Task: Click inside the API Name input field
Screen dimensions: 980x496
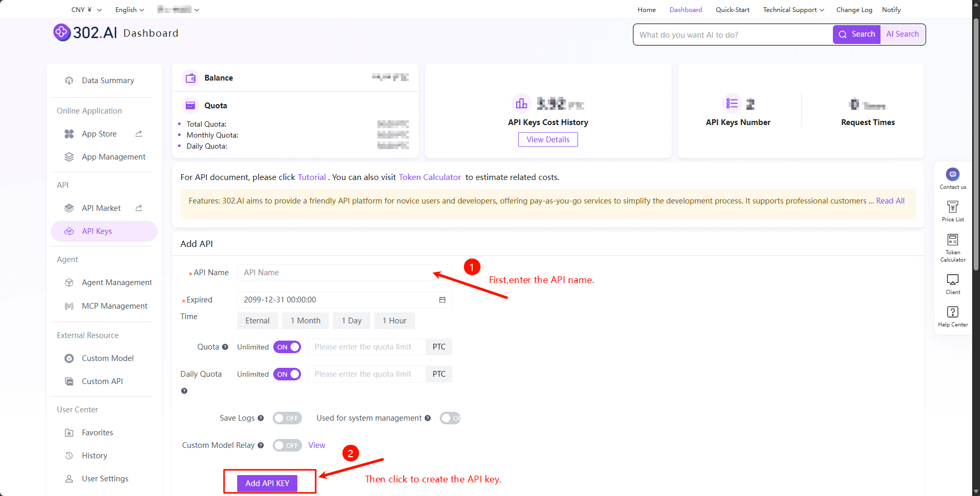Action: (x=343, y=272)
